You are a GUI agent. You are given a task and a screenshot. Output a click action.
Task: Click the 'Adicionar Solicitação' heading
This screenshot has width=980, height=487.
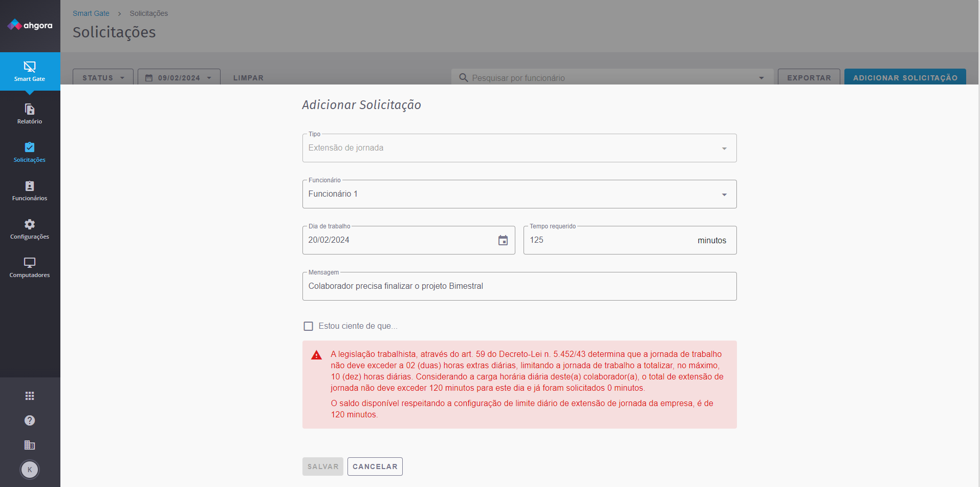click(362, 105)
